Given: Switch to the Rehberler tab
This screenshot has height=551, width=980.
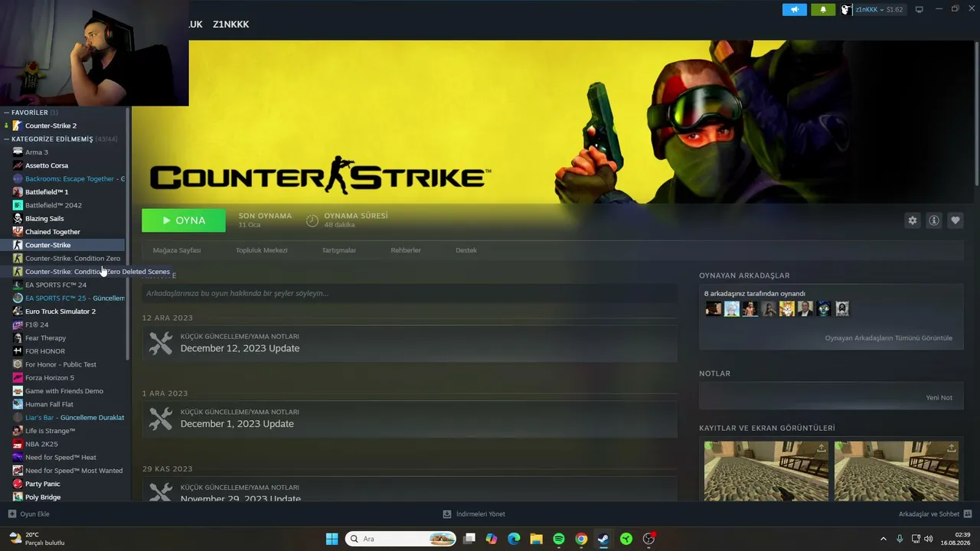Looking at the screenshot, I should tap(406, 250).
